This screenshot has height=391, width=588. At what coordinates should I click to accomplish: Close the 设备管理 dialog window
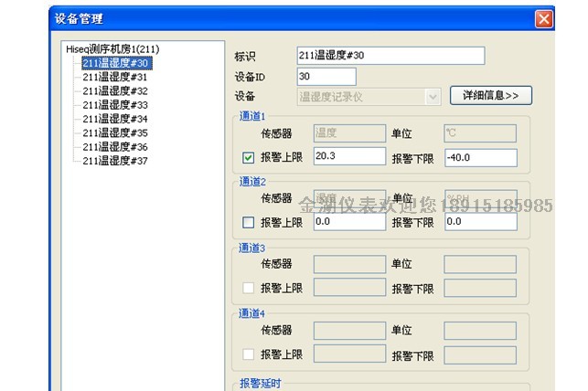pos(544,19)
